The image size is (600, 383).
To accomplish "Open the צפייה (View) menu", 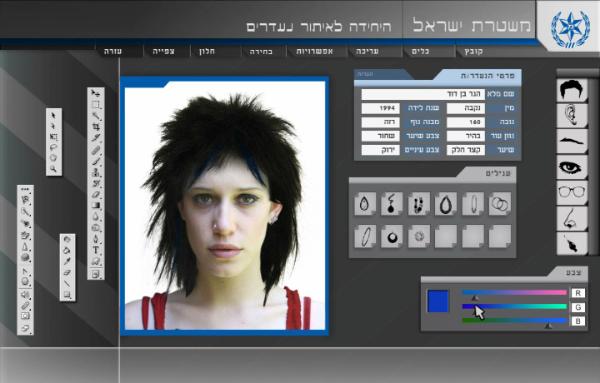I will 163,51.
